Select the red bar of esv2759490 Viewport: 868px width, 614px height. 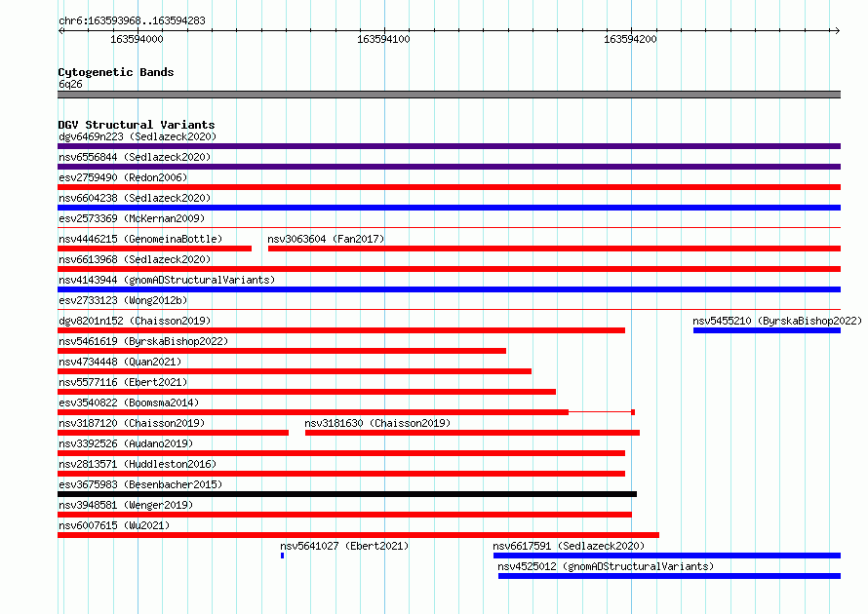click(x=449, y=187)
